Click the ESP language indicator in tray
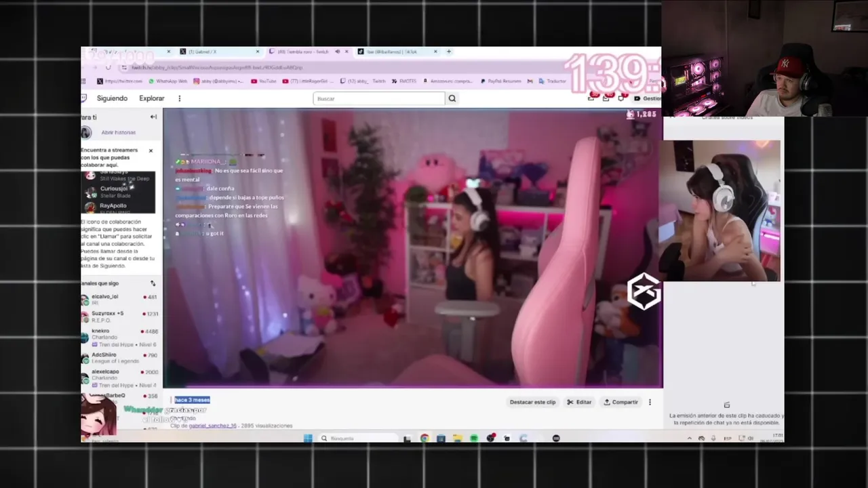868x488 pixels. pos(728,439)
